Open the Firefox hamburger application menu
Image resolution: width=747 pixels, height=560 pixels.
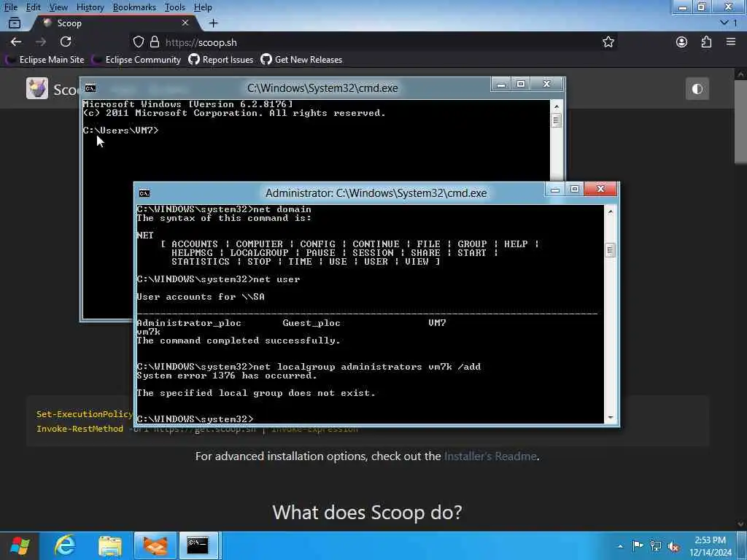(731, 42)
